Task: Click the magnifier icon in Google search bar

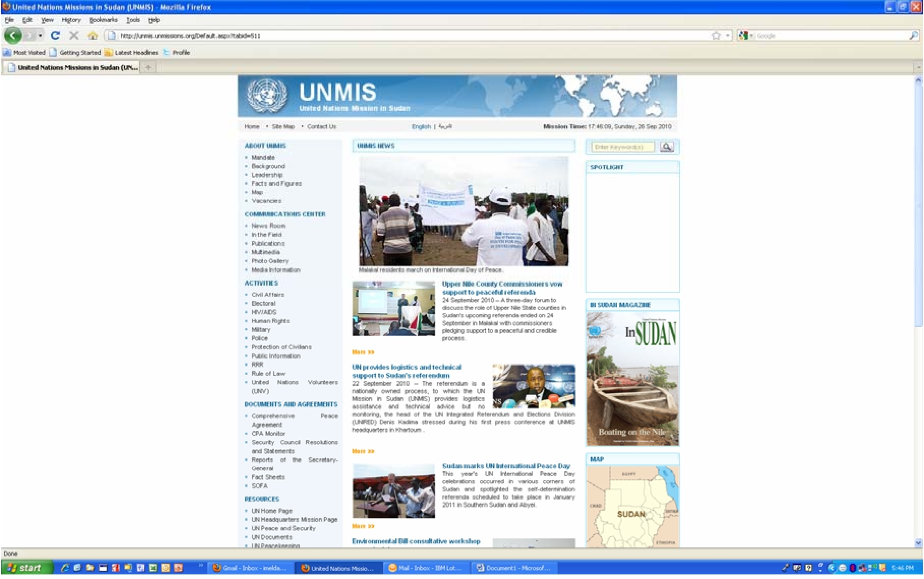Action: point(913,36)
